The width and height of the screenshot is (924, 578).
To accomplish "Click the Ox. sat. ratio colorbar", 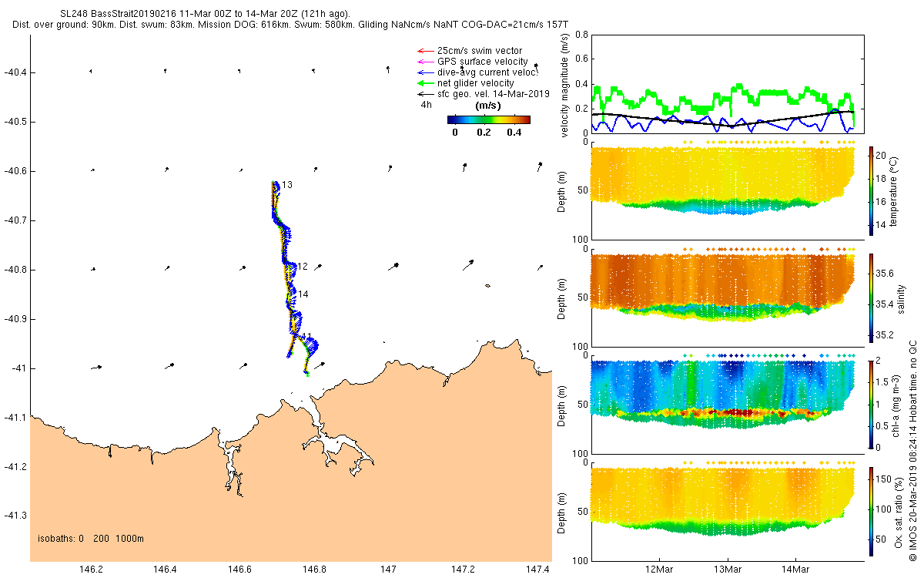I will (x=871, y=511).
